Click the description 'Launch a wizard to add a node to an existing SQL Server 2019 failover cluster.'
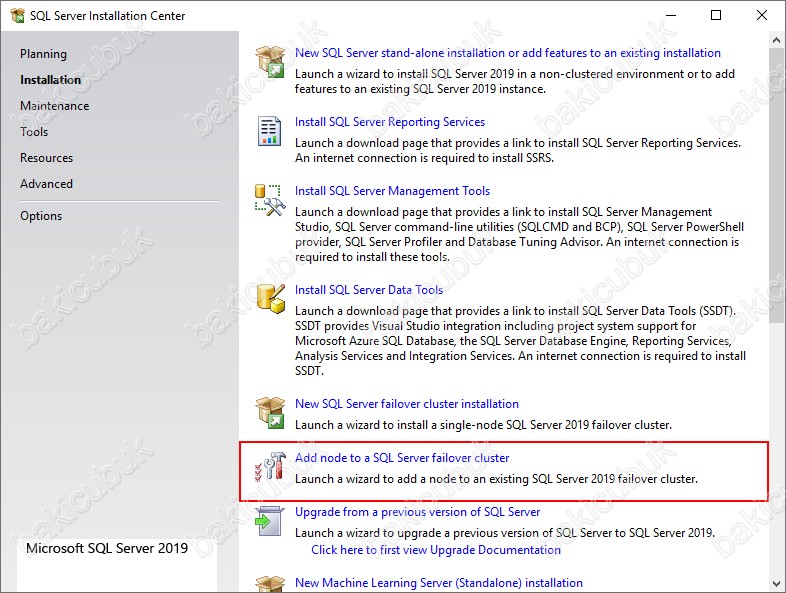786x593 pixels. [496, 479]
